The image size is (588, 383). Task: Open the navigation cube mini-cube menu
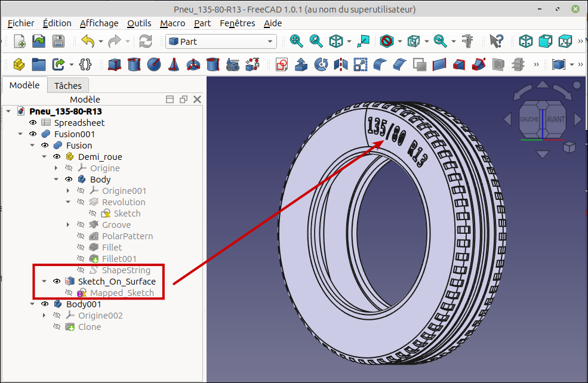pyautogui.click(x=569, y=147)
